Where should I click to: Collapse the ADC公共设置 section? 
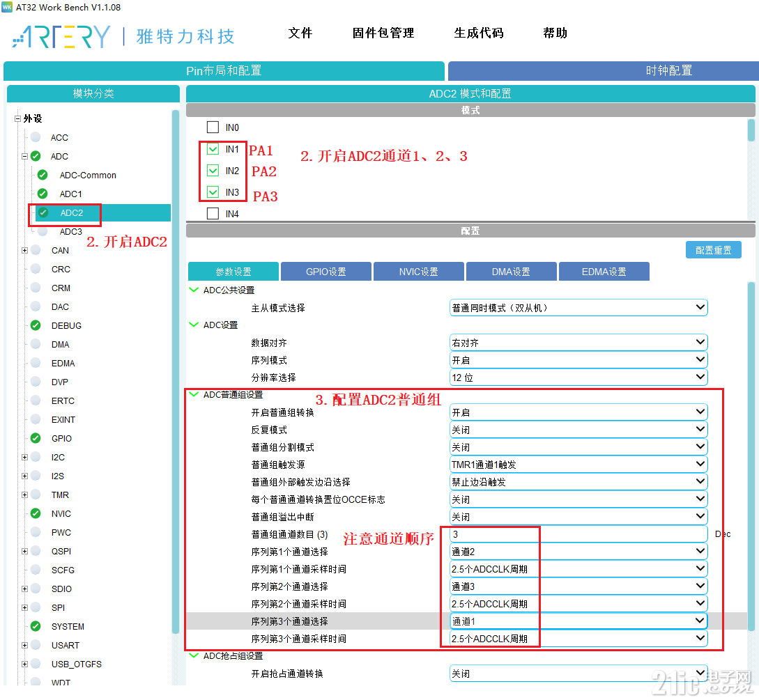[194, 290]
